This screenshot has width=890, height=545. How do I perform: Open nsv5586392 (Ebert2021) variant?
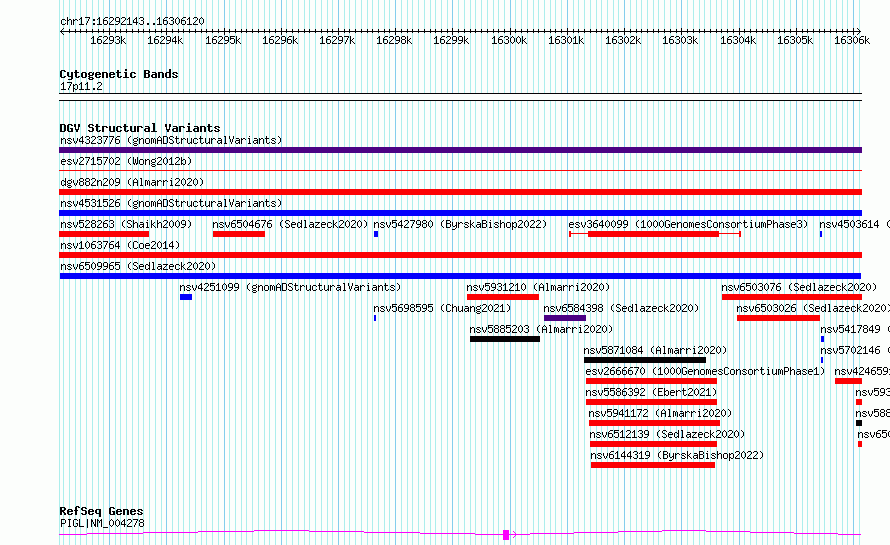(651, 392)
